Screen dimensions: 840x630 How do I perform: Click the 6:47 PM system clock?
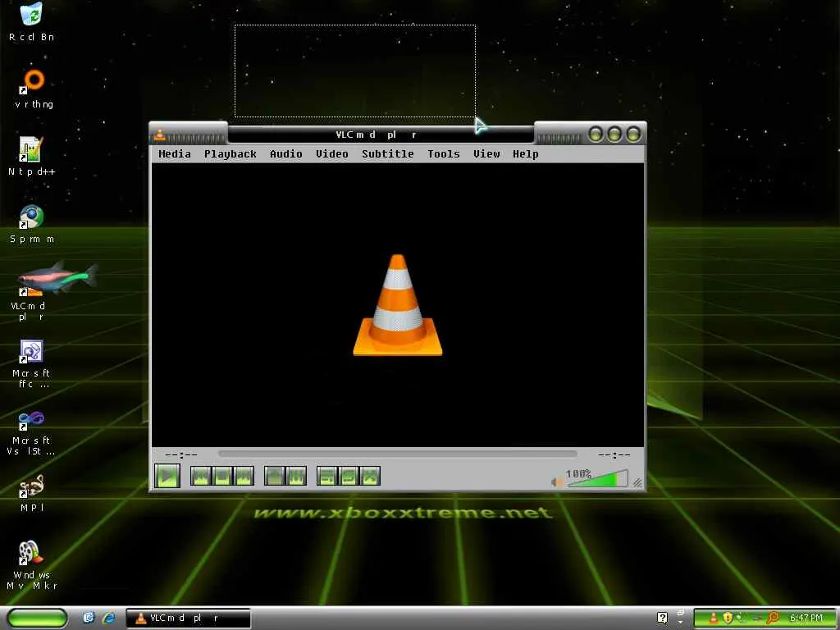[x=806, y=618]
